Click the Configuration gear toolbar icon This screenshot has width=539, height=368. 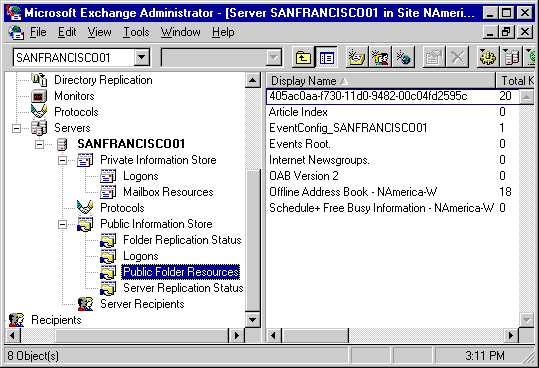[488, 57]
